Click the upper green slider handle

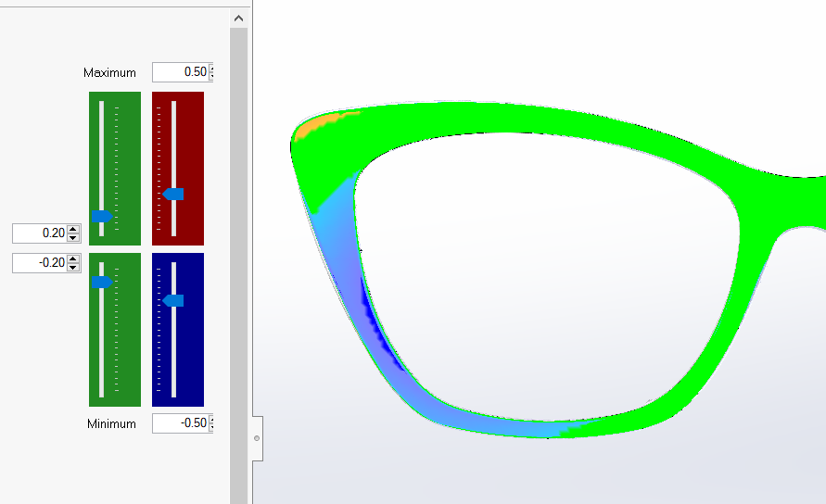[102, 217]
